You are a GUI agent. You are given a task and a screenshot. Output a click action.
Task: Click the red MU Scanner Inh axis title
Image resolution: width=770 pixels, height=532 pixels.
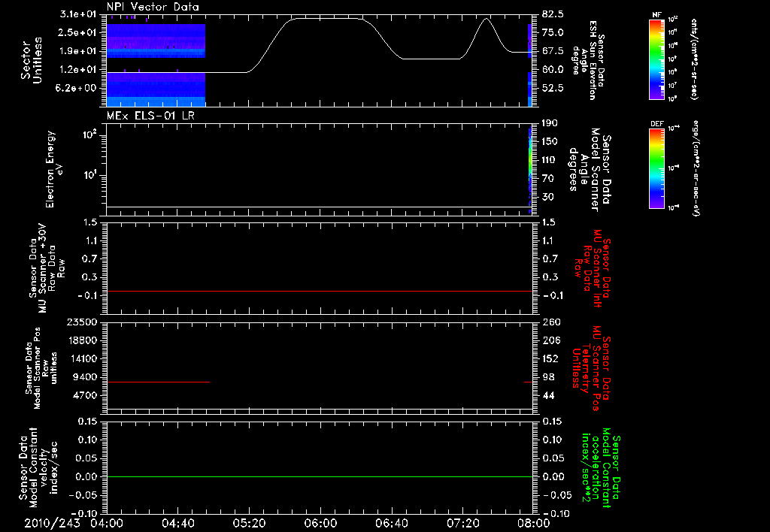(x=592, y=268)
